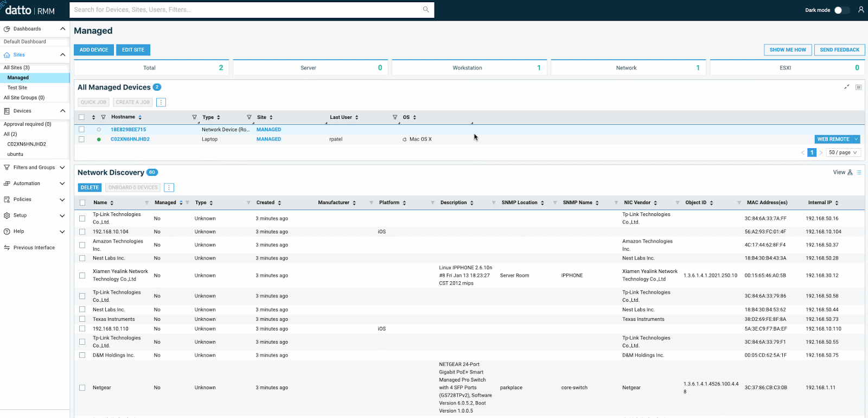Viewport: 868px width, 418px height.
Task: Check the box for device 18E829BEE715
Action: pyautogui.click(x=81, y=129)
